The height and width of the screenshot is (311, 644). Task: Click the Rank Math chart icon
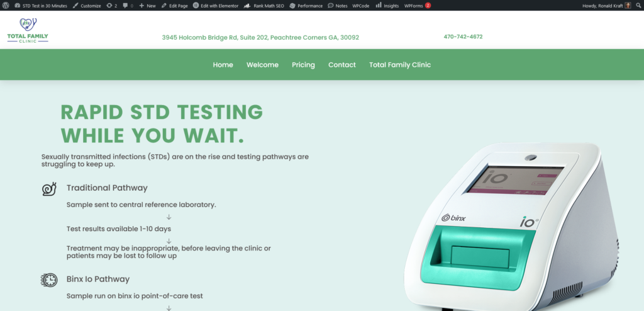247,6
